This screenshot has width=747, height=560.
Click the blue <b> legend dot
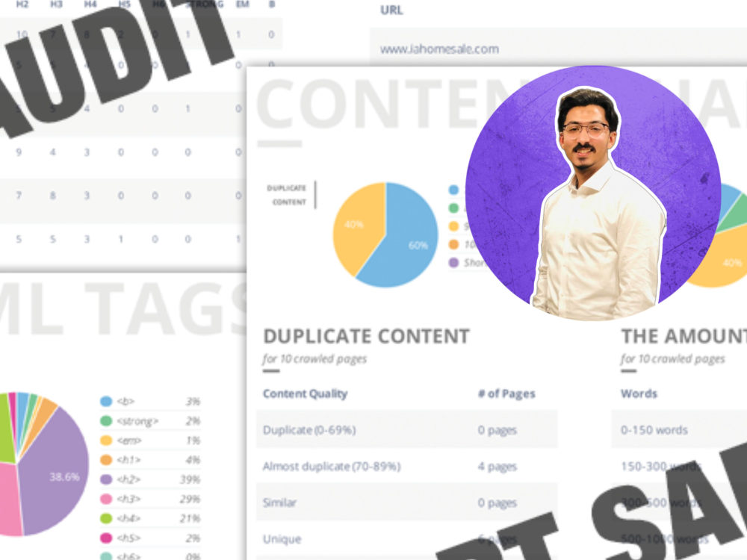[x=106, y=402]
